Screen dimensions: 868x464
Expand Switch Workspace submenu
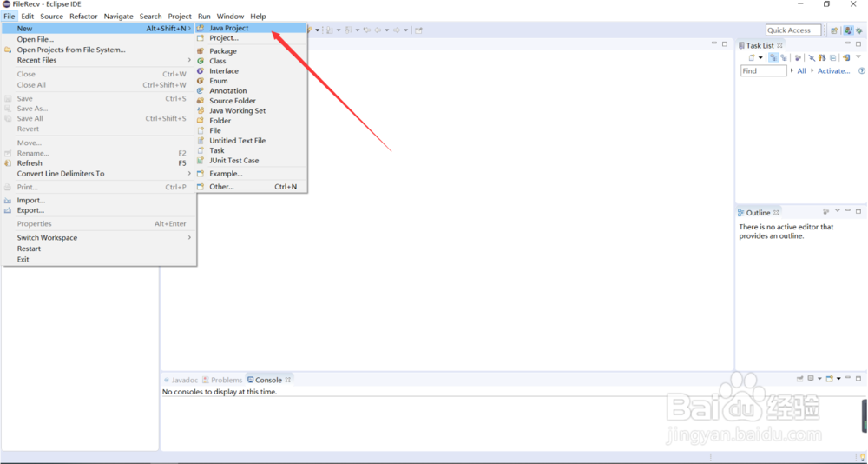pos(99,238)
